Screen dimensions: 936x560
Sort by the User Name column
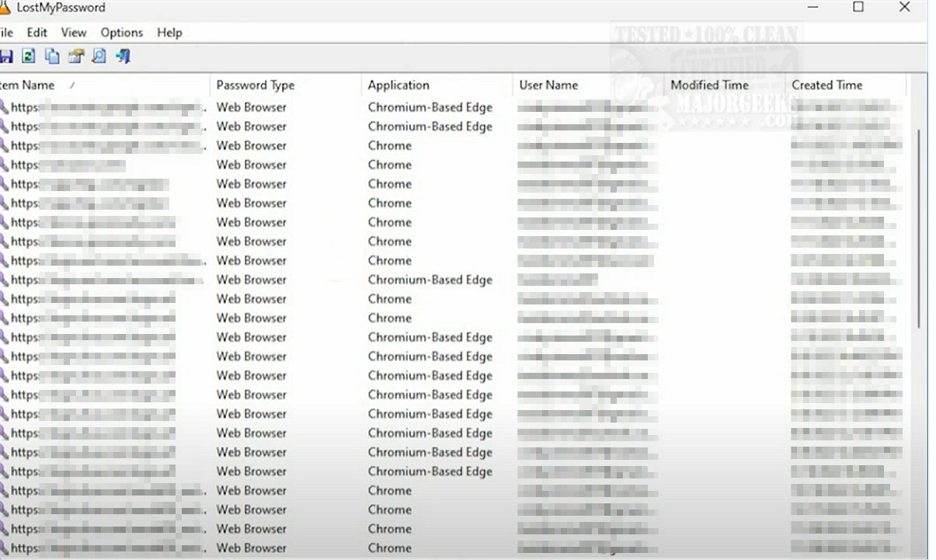tap(588, 85)
